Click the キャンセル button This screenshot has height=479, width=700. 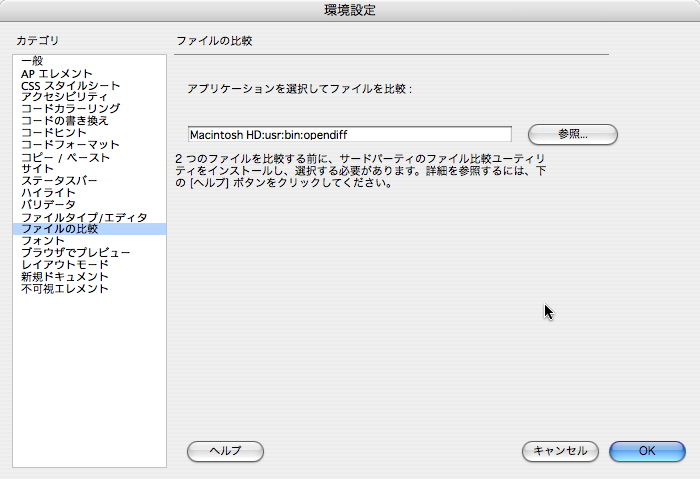tap(560, 451)
